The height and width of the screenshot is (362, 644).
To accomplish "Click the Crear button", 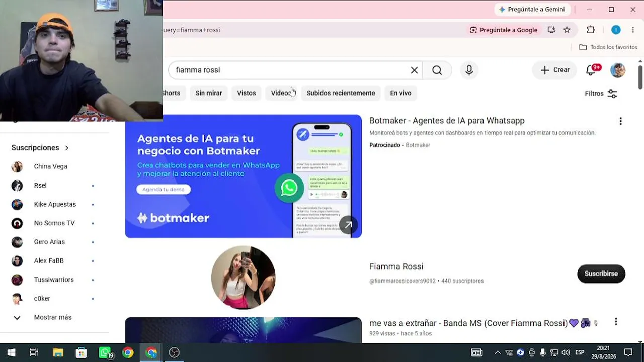I will tap(554, 70).
